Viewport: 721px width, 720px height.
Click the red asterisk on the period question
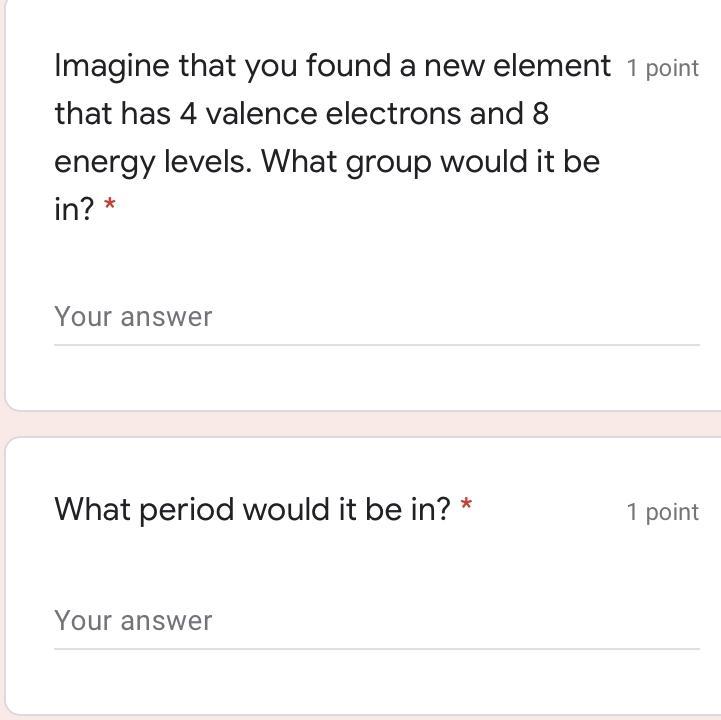pos(466,506)
